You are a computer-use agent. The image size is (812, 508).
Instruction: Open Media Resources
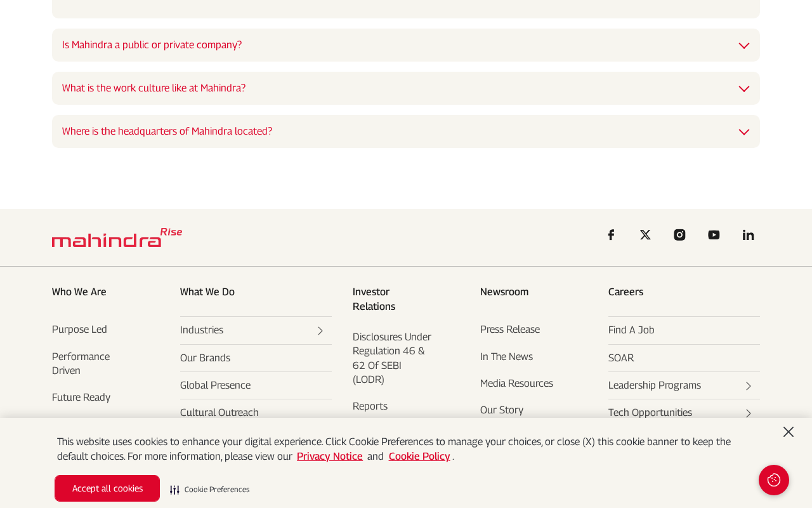[516, 384]
